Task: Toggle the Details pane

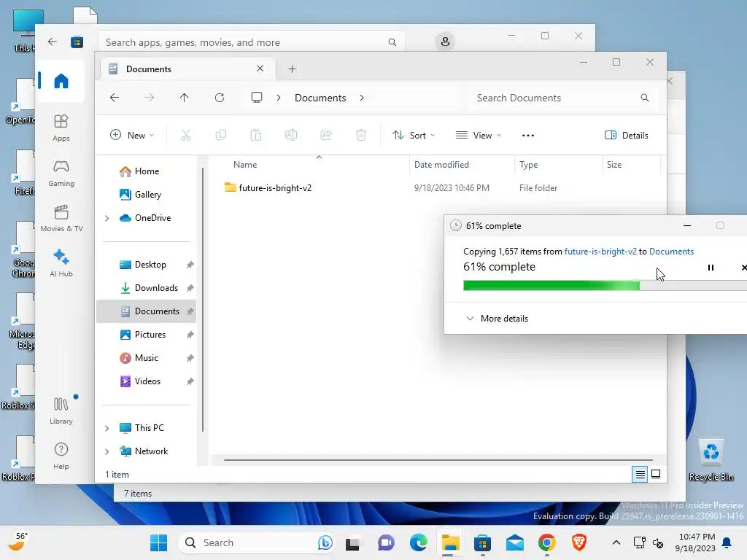Action: point(626,135)
